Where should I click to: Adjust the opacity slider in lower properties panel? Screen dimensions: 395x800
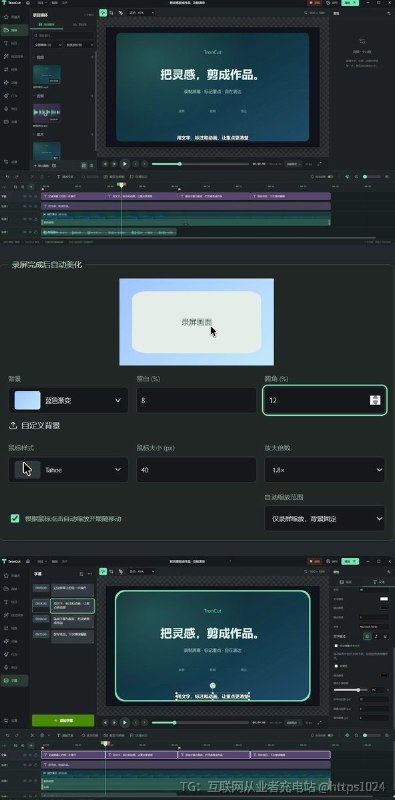coord(352,690)
